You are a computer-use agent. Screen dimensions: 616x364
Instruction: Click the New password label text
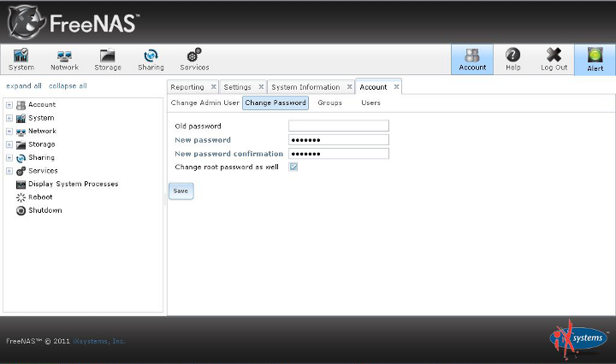click(203, 140)
